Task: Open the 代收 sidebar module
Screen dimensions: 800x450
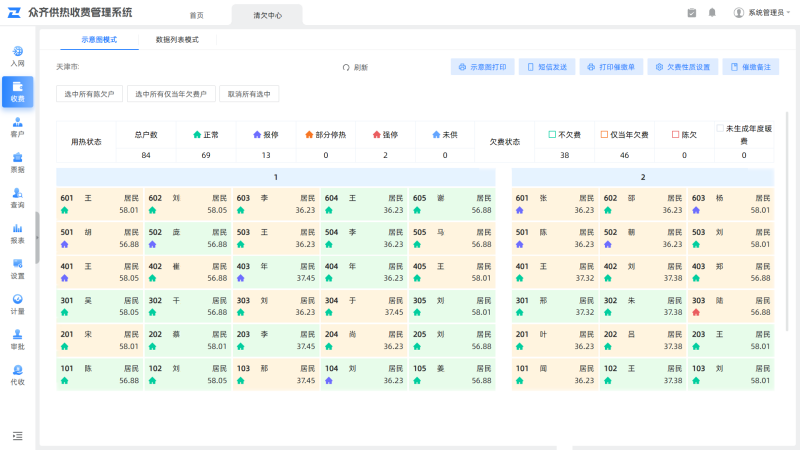Action: [17, 375]
